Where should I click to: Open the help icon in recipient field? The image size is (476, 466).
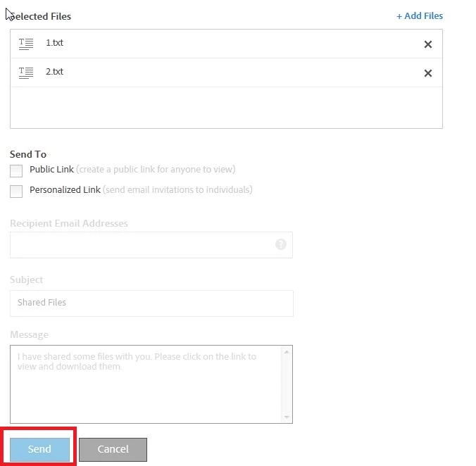point(280,244)
